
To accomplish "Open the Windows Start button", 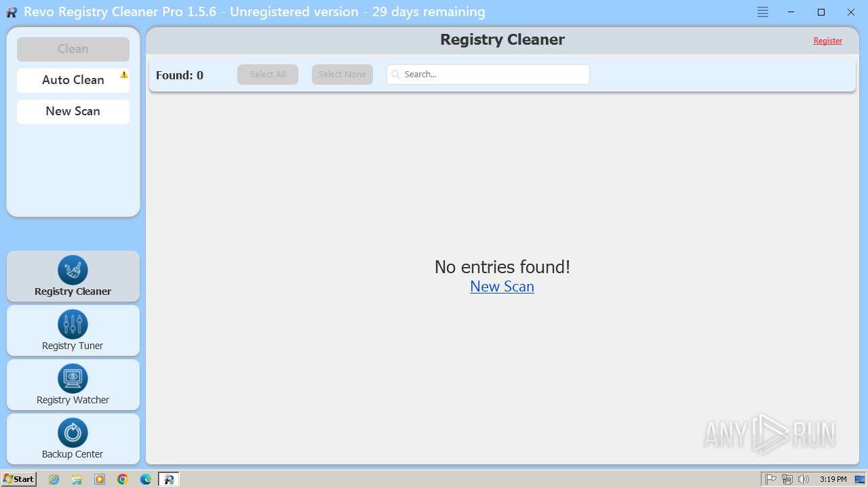I will (x=19, y=479).
